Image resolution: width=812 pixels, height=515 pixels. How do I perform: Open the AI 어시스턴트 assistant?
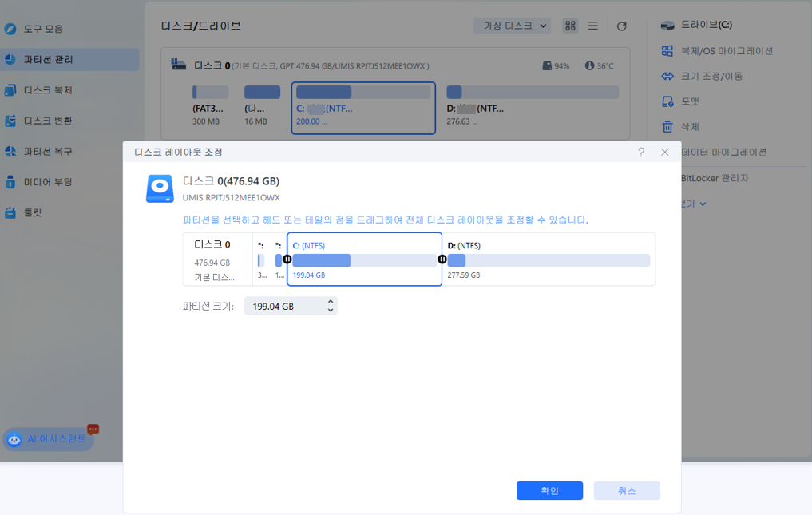pyautogui.click(x=48, y=438)
